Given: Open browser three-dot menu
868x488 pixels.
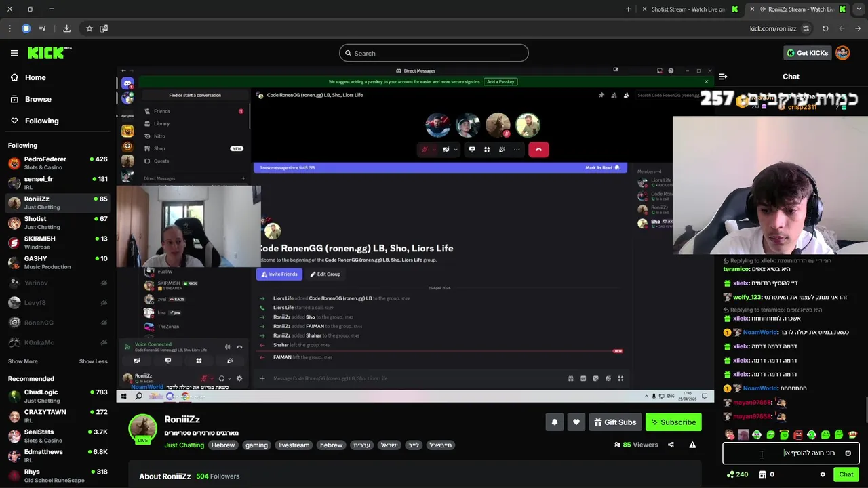Looking at the screenshot, I should coord(9,28).
